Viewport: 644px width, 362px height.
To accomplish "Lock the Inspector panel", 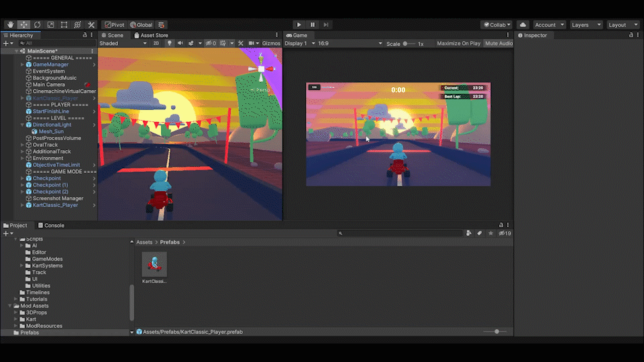I will (x=631, y=35).
